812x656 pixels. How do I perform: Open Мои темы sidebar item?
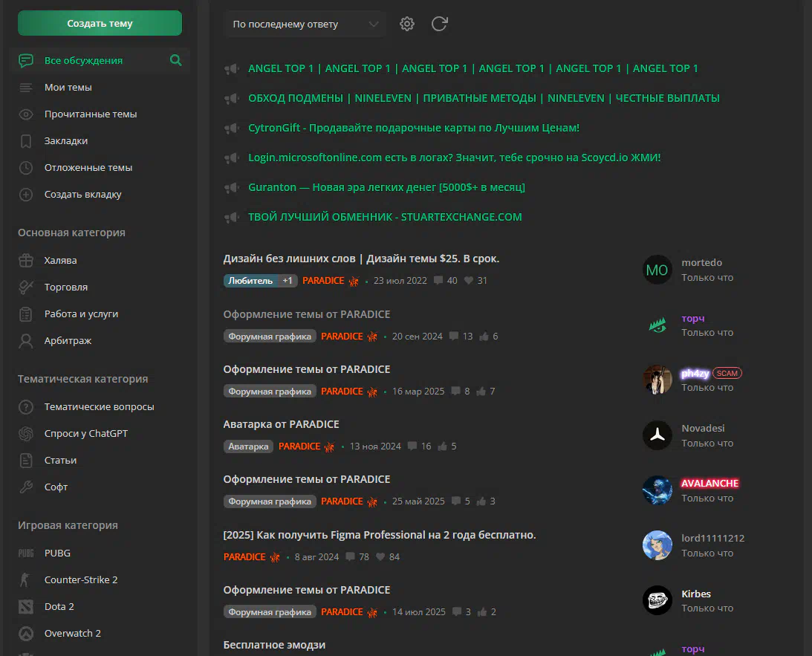(x=68, y=88)
